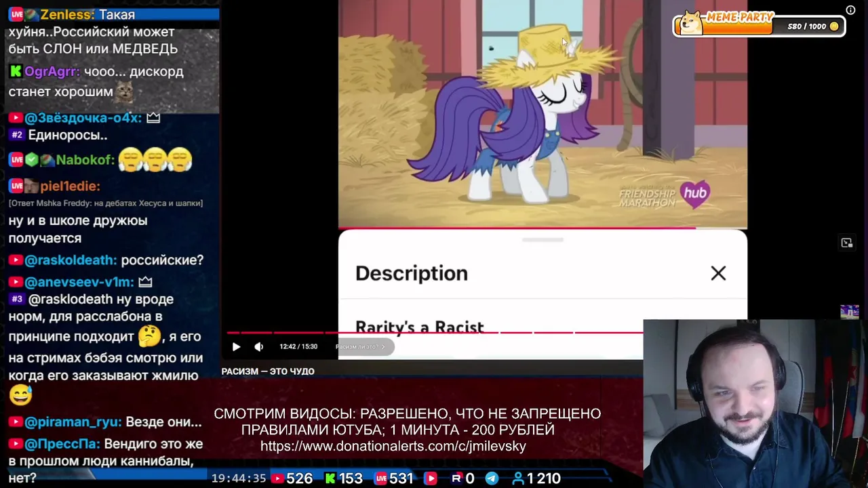Mute the video with the speaker icon
868x488 pixels.
[258, 346]
